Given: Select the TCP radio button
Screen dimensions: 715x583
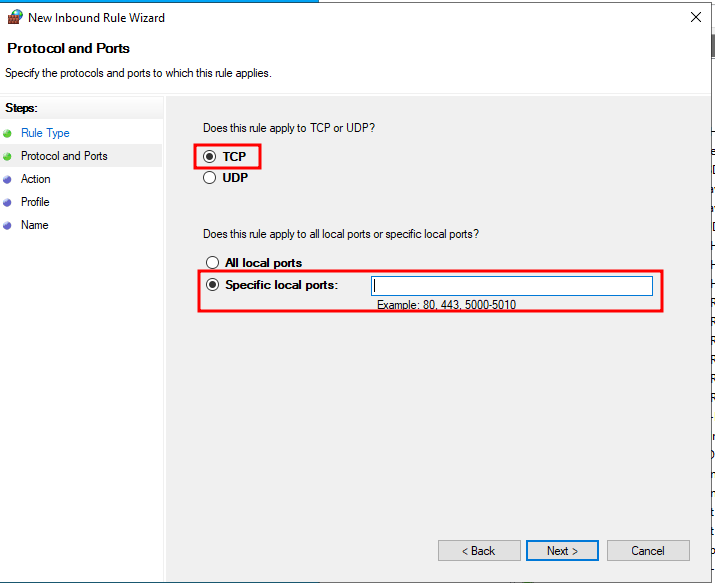Looking at the screenshot, I should click(x=209, y=157).
